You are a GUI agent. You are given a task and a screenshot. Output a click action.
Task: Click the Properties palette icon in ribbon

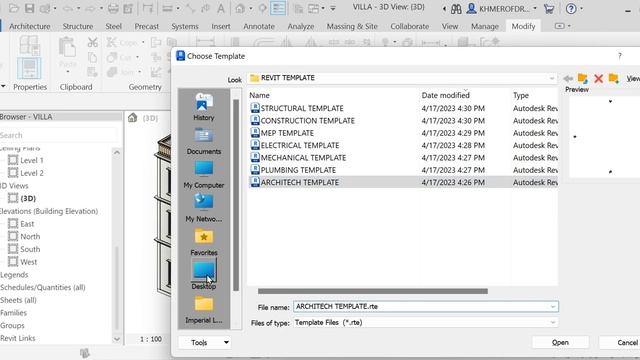click(x=29, y=68)
